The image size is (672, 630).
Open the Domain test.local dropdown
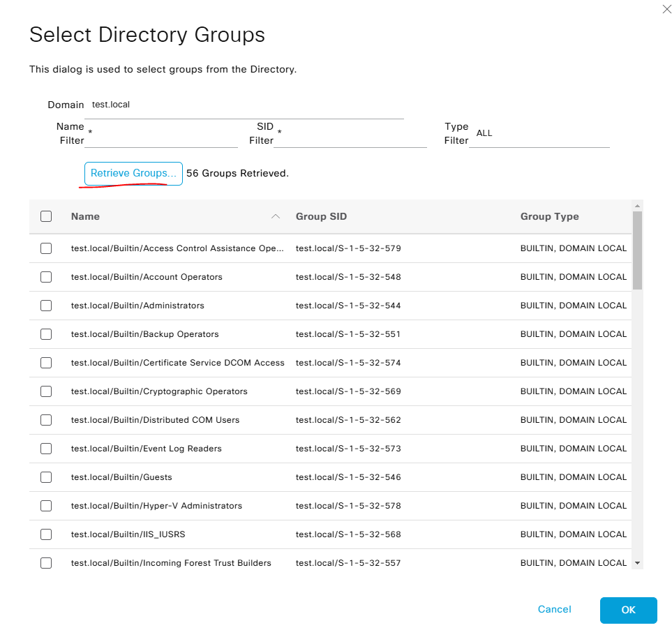244,105
